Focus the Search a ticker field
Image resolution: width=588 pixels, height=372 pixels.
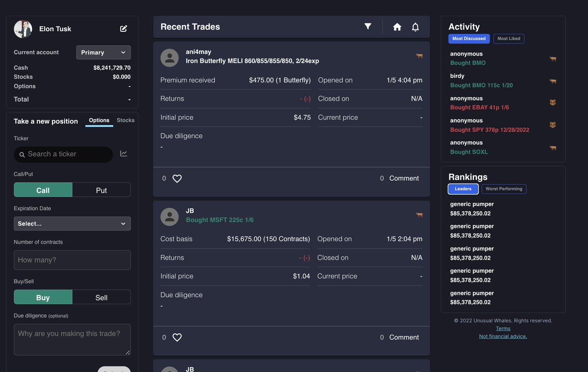[63, 154]
